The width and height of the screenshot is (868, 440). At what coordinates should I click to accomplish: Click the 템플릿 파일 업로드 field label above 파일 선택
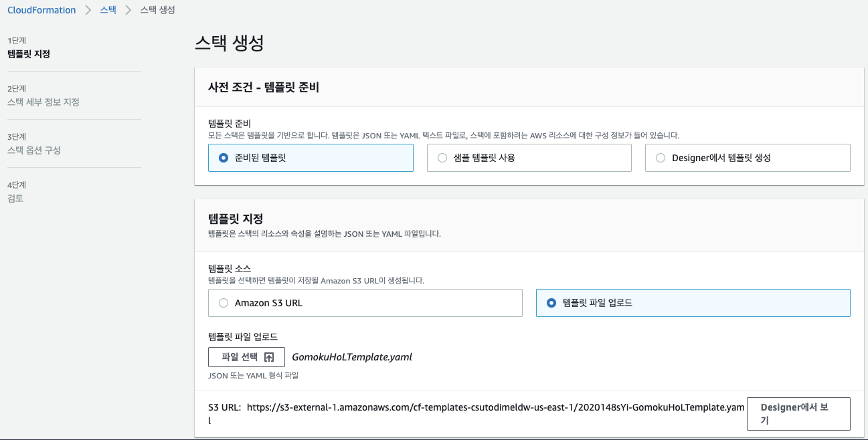(x=243, y=336)
